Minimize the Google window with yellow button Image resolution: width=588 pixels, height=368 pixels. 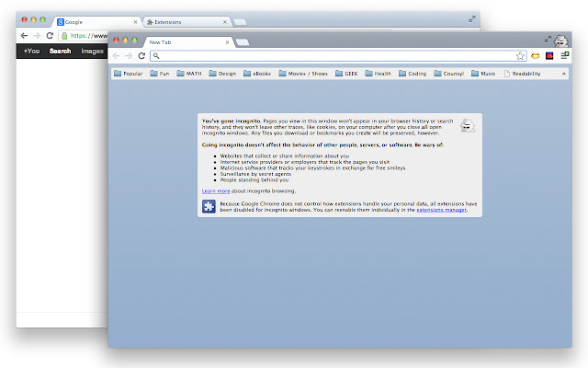[x=33, y=19]
